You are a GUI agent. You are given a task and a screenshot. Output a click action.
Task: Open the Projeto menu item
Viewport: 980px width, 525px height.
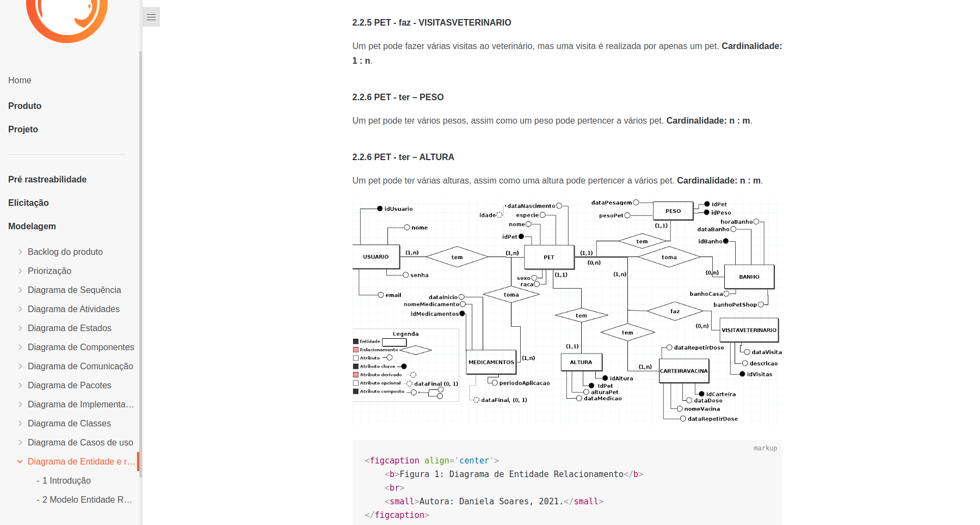[x=23, y=129]
